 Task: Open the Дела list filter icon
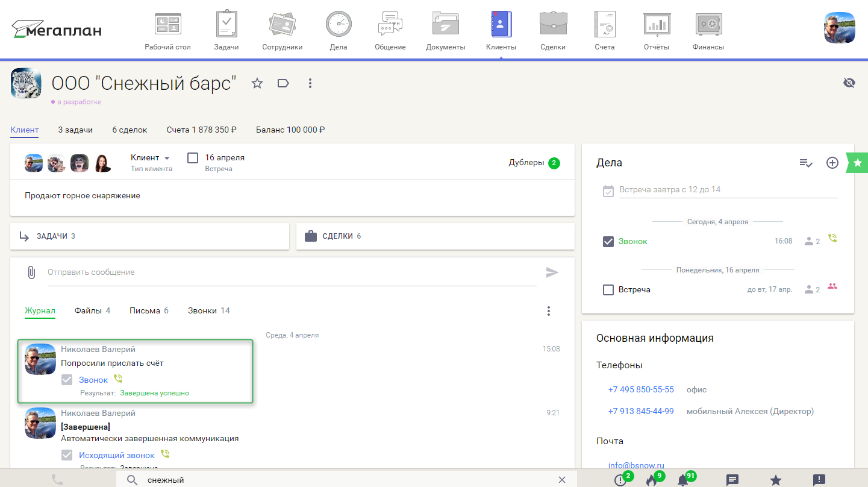[x=806, y=163]
